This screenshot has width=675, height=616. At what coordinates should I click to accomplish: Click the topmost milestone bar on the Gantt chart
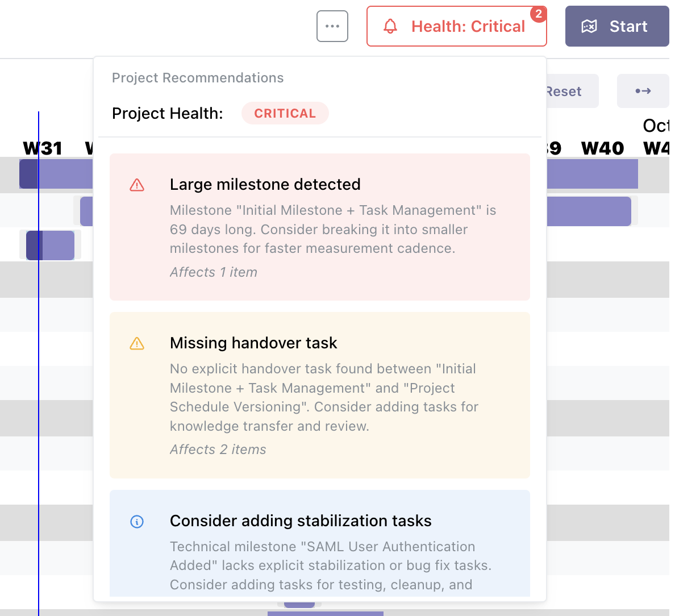point(57,174)
